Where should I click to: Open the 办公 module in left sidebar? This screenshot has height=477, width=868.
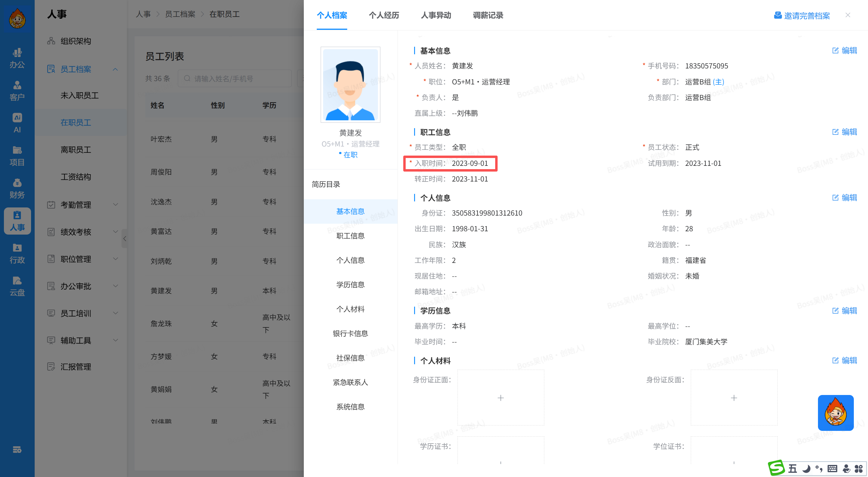coord(17,58)
